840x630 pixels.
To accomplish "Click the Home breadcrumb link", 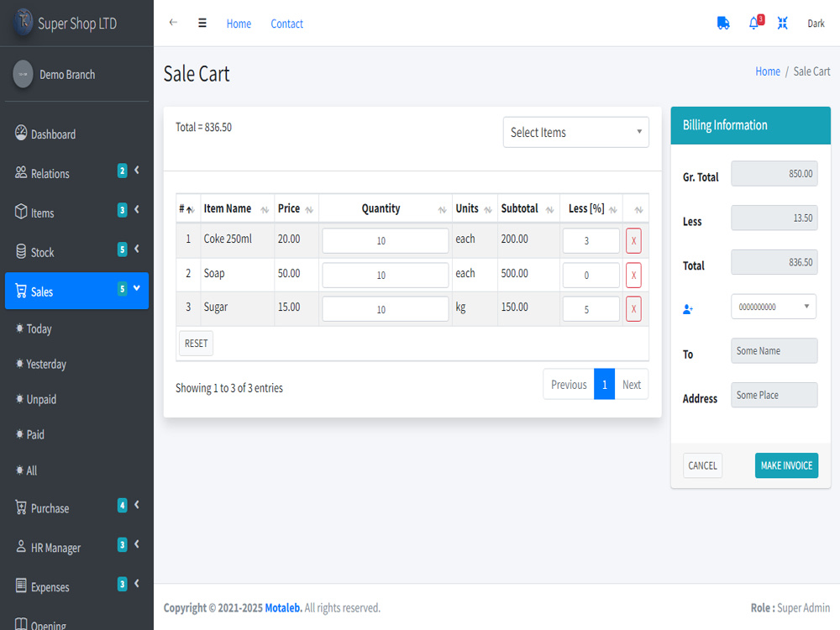I will pos(767,71).
